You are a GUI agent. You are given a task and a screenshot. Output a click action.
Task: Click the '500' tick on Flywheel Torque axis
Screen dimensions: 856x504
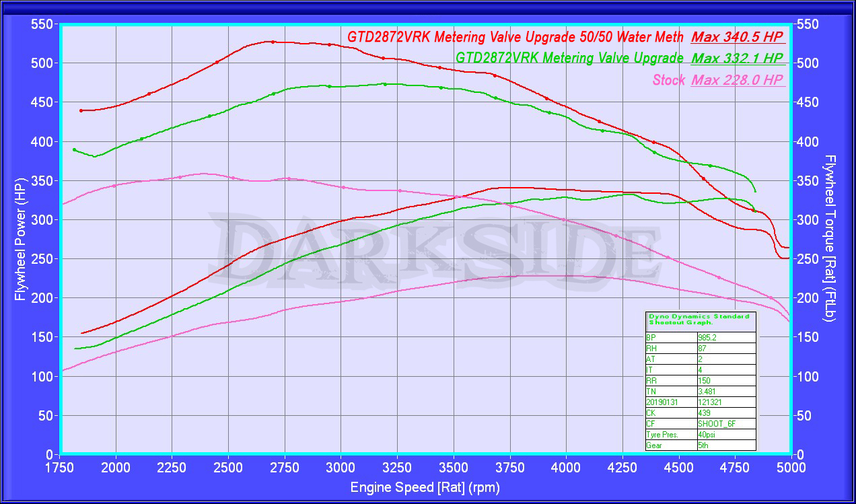point(808,63)
